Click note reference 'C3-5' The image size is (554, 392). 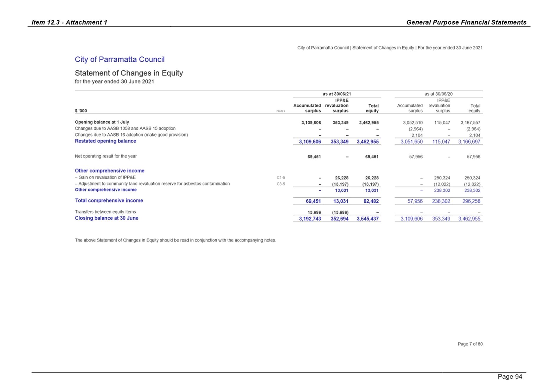(281, 184)
